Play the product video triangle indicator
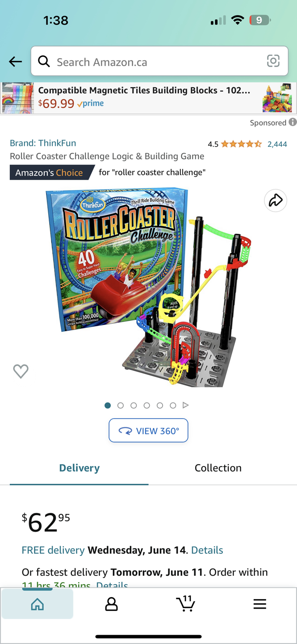The height and width of the screenshot is (644, 297). [186, 405]
